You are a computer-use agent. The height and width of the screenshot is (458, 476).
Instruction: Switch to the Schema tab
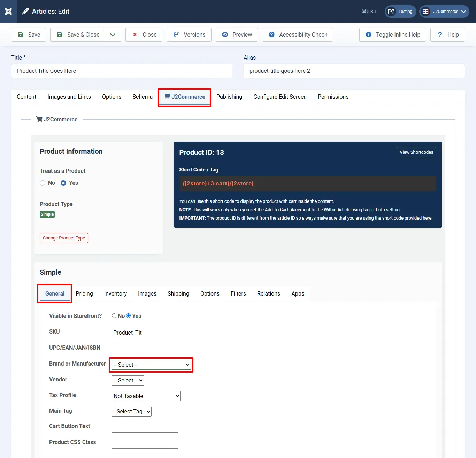click(143, 97)
